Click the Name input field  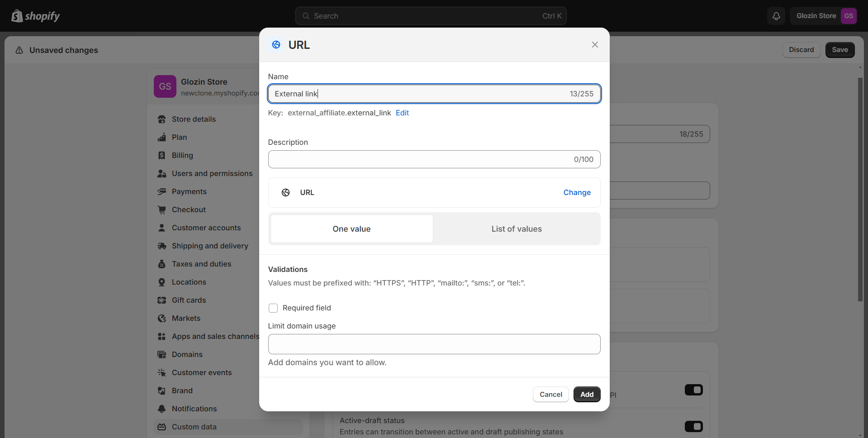(434, 94)
